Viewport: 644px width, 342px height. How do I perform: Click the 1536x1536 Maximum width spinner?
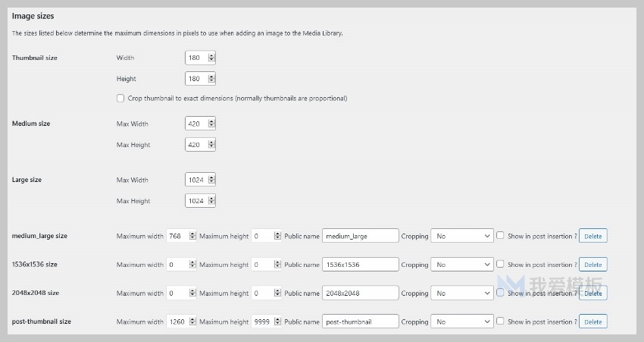[x=192, y=265]
